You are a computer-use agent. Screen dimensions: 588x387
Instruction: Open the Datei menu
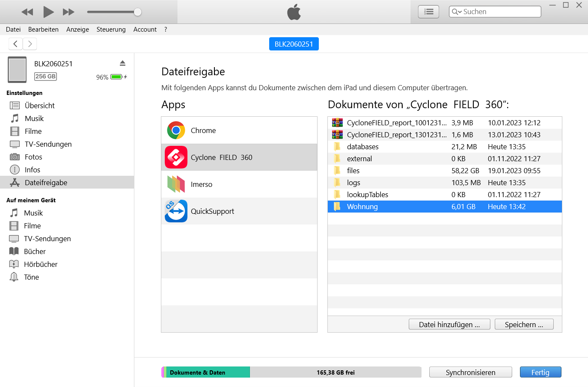point(13,30)
